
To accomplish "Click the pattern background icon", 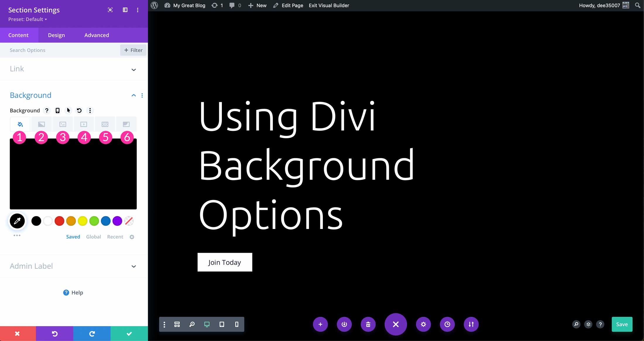I will click(105, 124).
